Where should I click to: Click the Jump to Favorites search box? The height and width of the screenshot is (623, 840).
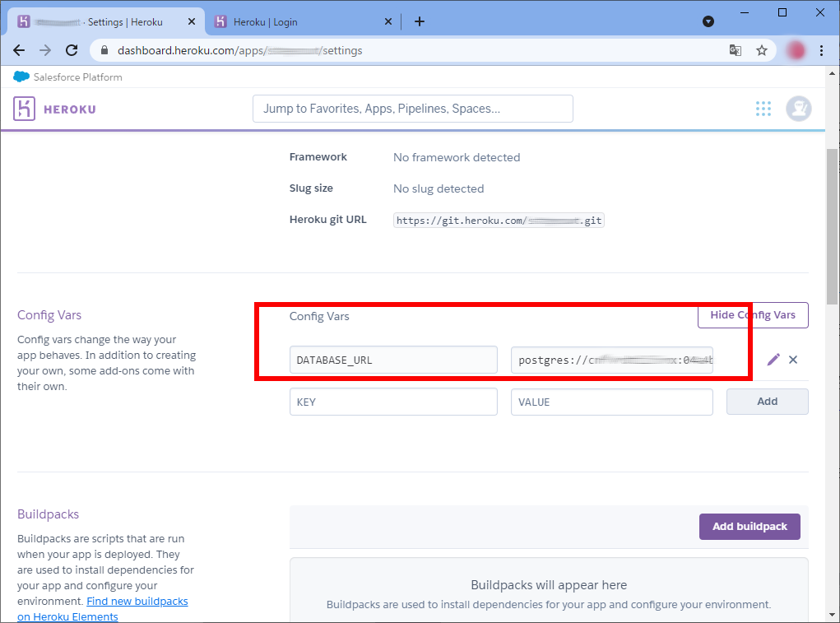point(412,109)
